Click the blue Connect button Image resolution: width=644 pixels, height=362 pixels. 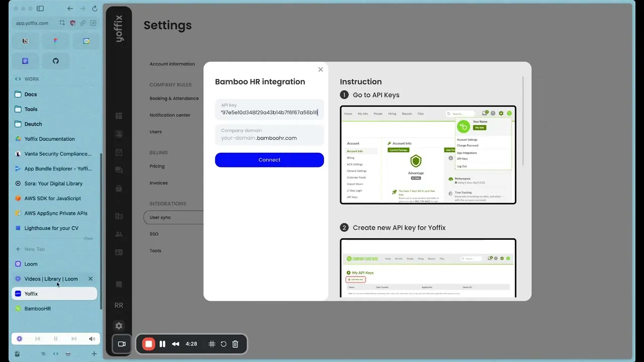269,160
